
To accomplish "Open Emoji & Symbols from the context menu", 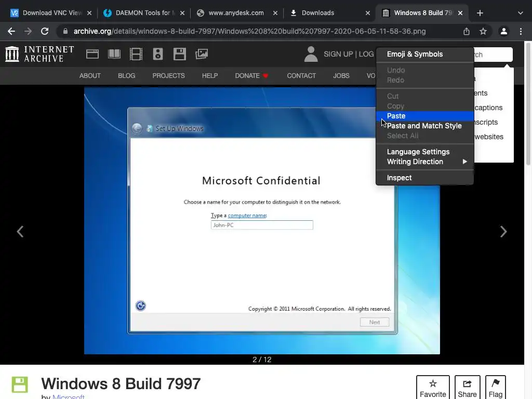I will click(x=425, y=54).
